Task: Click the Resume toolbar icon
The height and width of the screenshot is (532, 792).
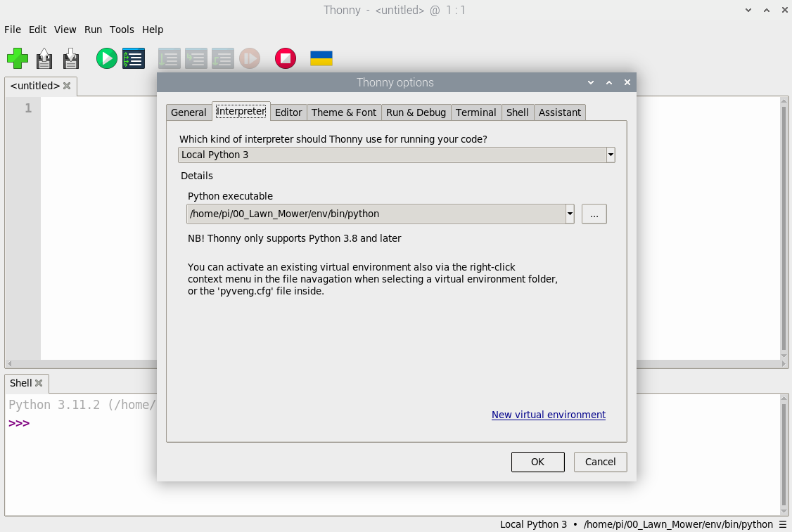Action: pos(250,58)
